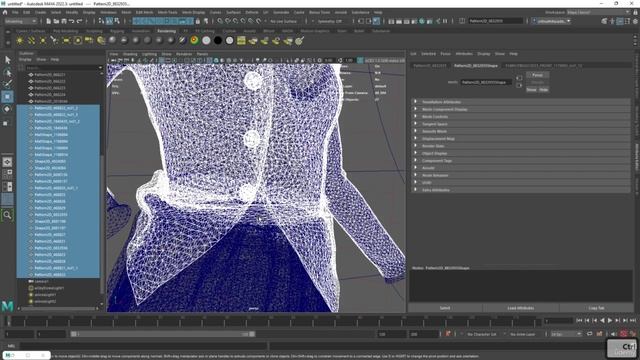Click the Focus button in Attribute Editor
Viewport: 640px width, 360px height.
pyautogui.click(x=538, y=75)
